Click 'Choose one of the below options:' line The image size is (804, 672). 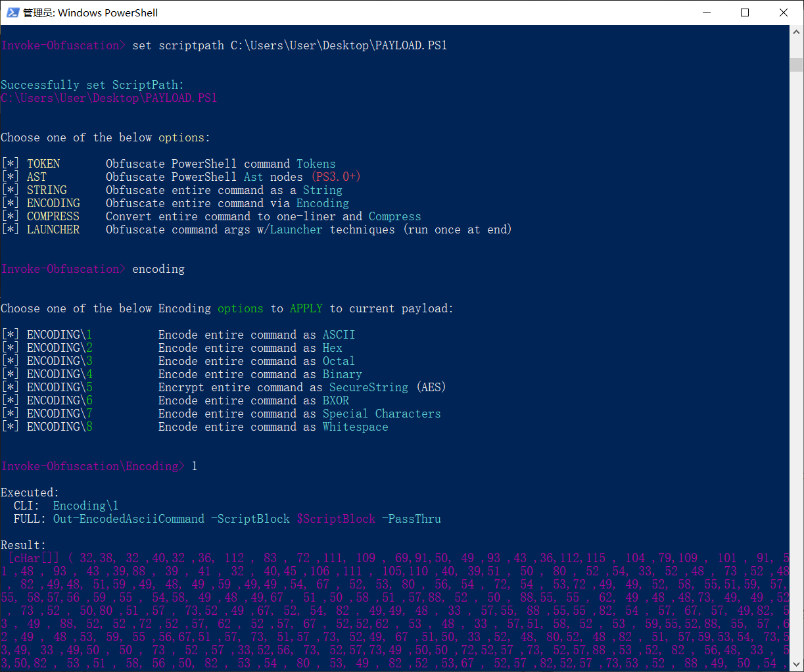coord(106,137)
